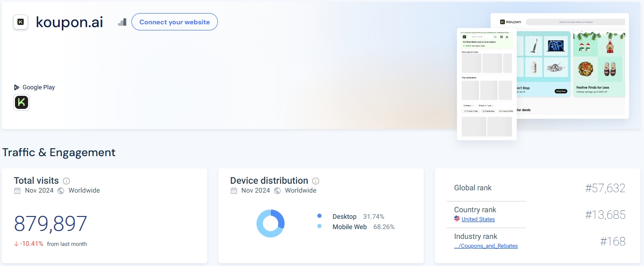Click the Country rank label
Image resolution: width=644 pixels, height=266 pixels.
click(x=475, y=209)
